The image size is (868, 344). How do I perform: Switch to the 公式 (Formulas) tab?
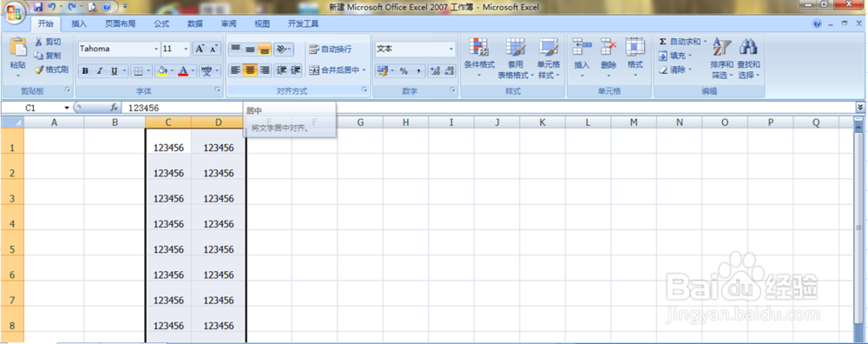pyautogui.click(x=161, y=23)
